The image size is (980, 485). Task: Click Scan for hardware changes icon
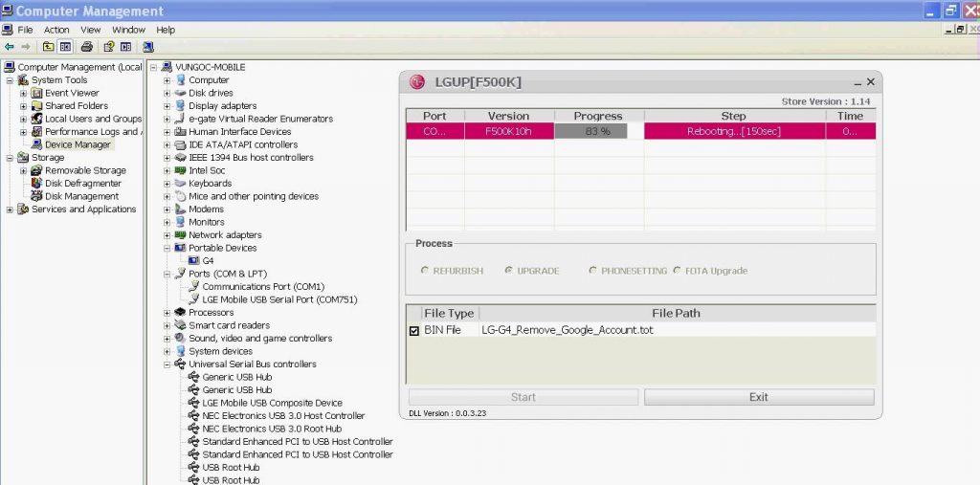point(148,47)
